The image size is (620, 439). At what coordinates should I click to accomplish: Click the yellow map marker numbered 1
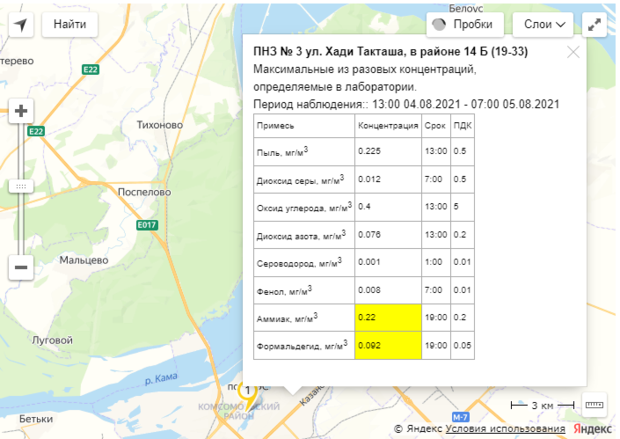(247, 392)
